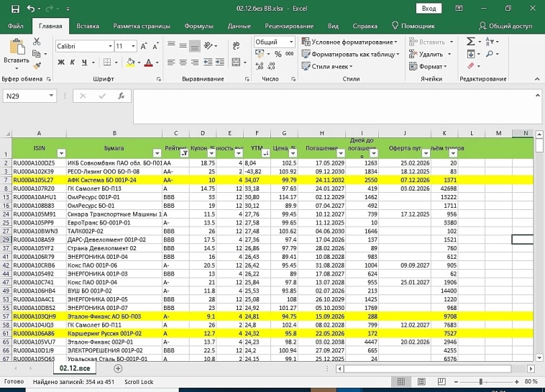
Task: Click the Общий доступ share button
Action: tap(505, 26)
